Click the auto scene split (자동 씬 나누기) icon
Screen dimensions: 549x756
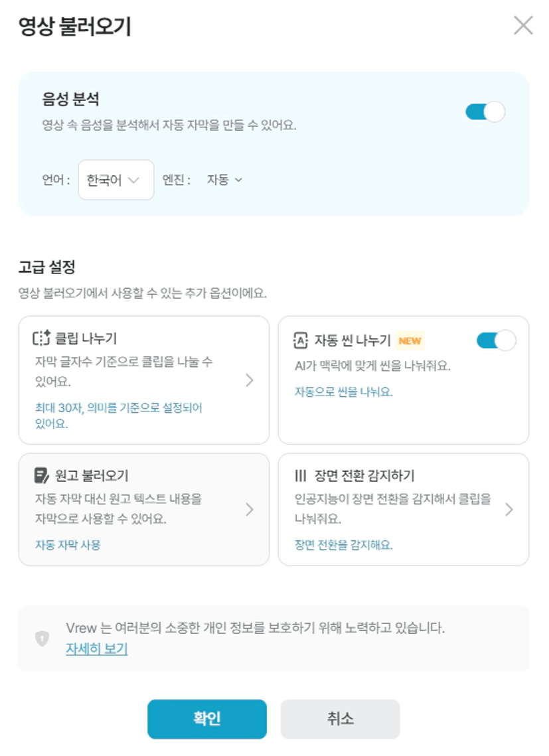click(x=301, y=340)
